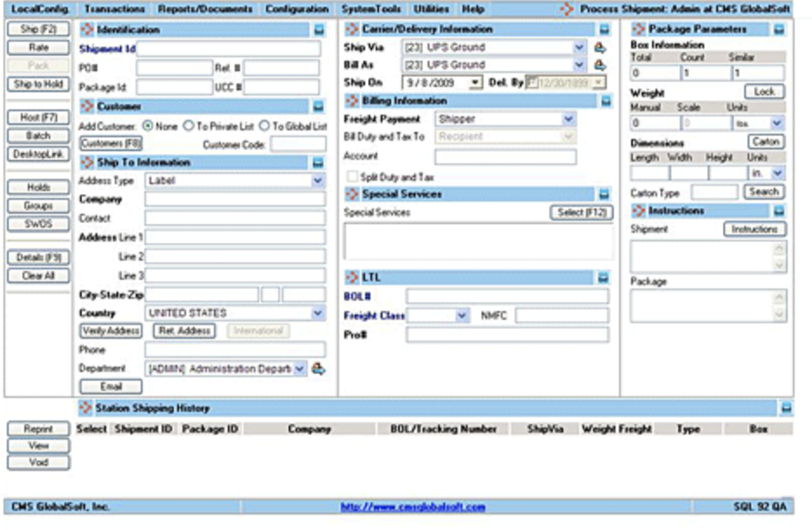Open the Utilities menu
Image resolution: width=812 pixels, height=530 pixels.
pyautogui.click(x=431, y=7)
